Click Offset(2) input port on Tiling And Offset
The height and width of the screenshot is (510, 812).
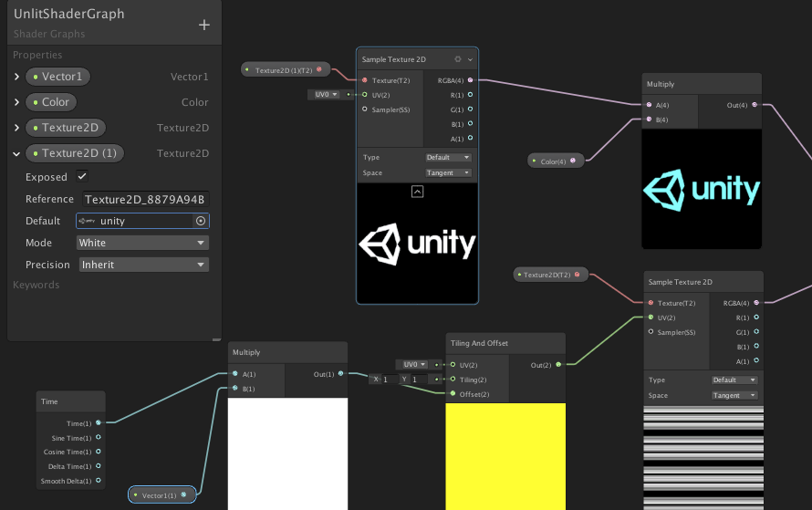tap(453, 394)
